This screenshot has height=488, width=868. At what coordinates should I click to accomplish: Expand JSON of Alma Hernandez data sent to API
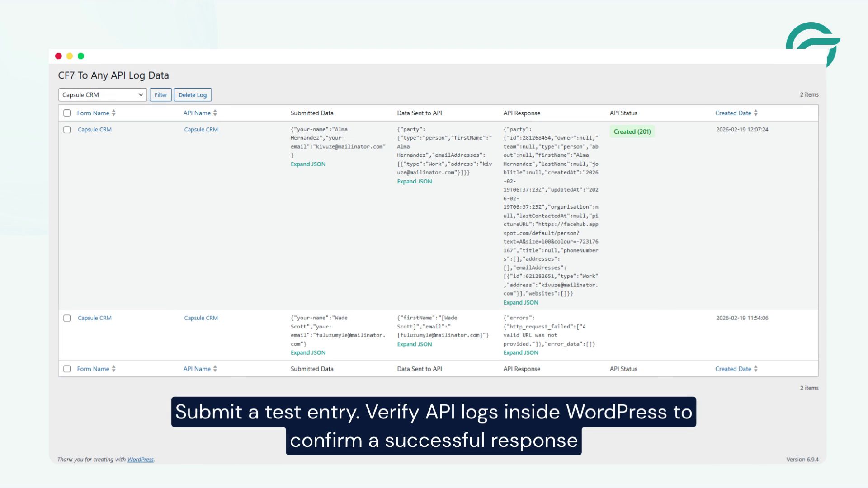coord(414,182)
